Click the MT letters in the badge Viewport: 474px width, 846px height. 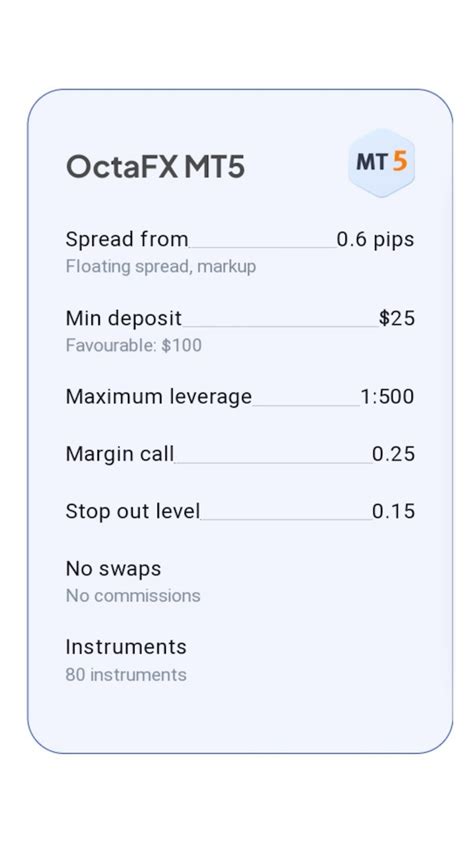click(372, 162)
